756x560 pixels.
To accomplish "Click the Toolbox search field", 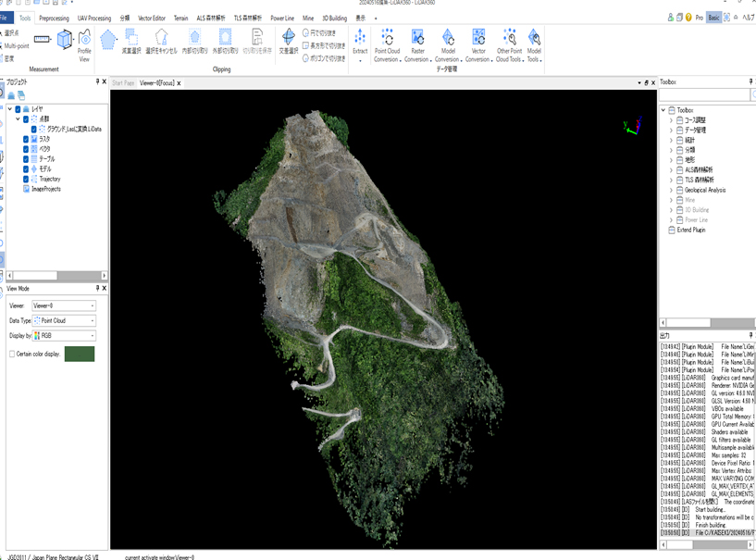I will click(703, 94).
